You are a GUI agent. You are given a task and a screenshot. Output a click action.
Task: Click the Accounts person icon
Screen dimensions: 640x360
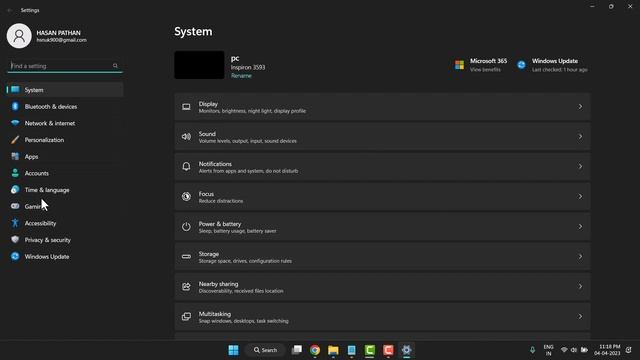(x=15, y=173)
